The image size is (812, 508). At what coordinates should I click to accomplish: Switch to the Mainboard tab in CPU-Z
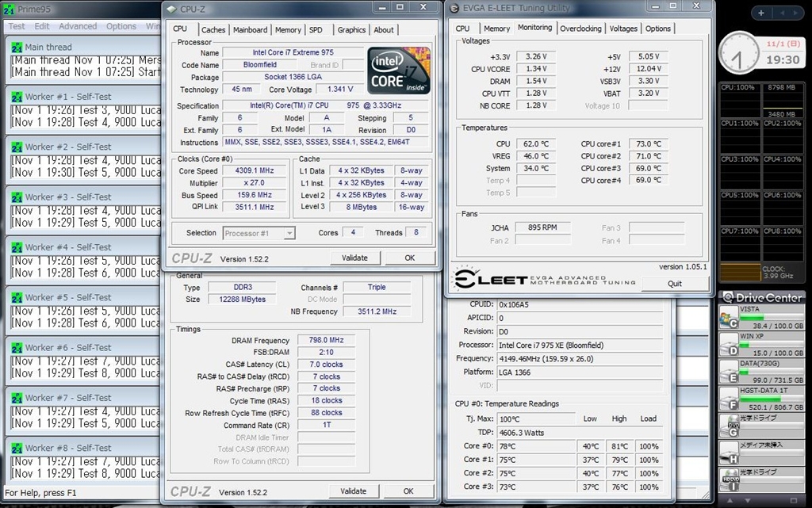click(x=250, y=30)
